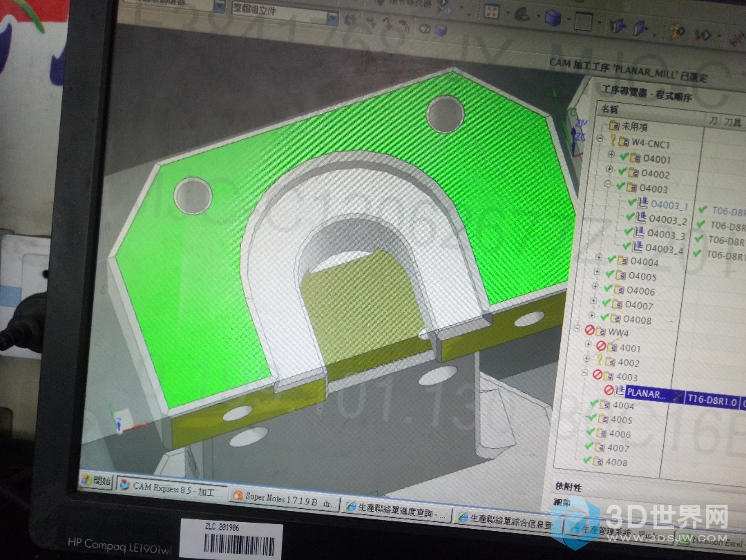Click the W4-CNC1 program folder icon
The width and height of the screenshot is (746, 560).
coord(624,142)
